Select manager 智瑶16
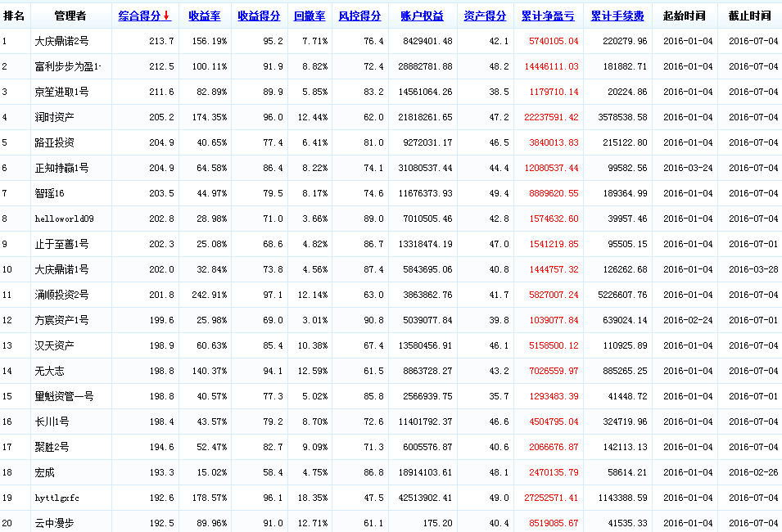The height and width of the screenshot is (532, 782). tap(49, 193)
